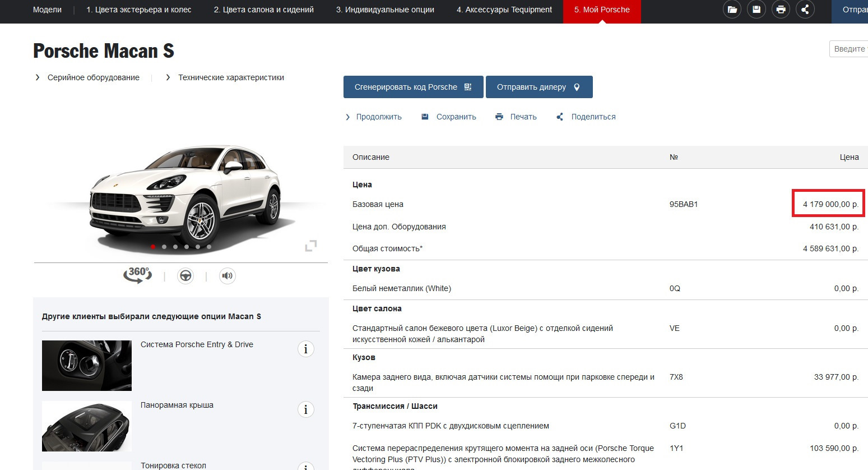Click Сгенерировать код Porsche button
Image resolution: width=868 pixels, height=470 pixels.
pyautogui.click(x=414, y=87)
